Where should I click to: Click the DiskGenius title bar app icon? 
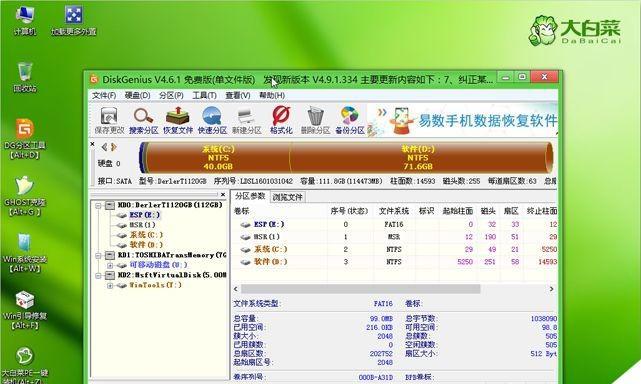[94, 79]
